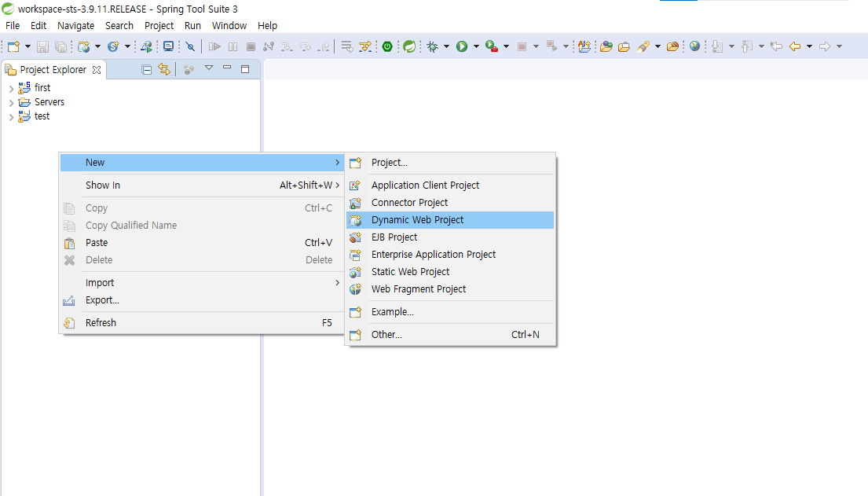Viewport: 868px width, 496px height.
Task: Expand the 'first' project tree node
Action: [11, 88]
